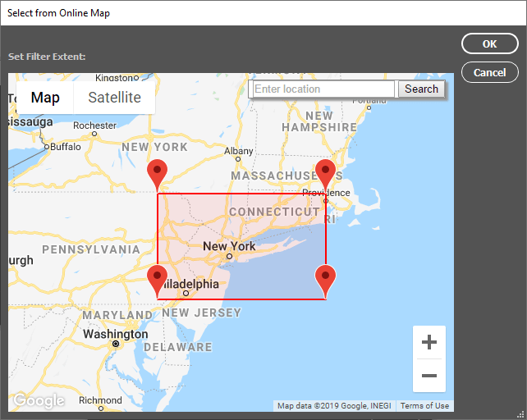
Task: Click the Buffalo city label
Action: (66, 147)
